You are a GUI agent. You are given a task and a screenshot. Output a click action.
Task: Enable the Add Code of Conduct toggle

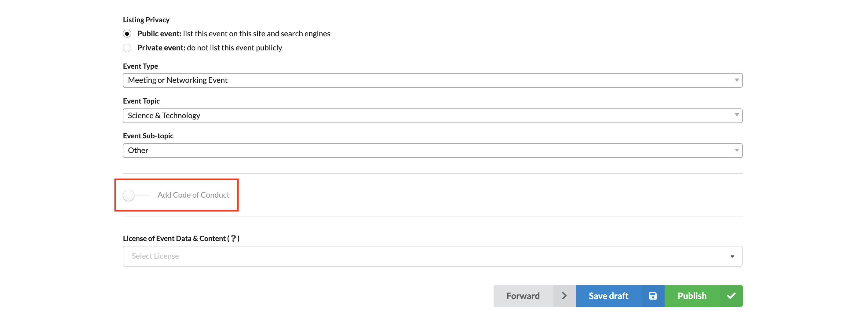tap(136, 195)
